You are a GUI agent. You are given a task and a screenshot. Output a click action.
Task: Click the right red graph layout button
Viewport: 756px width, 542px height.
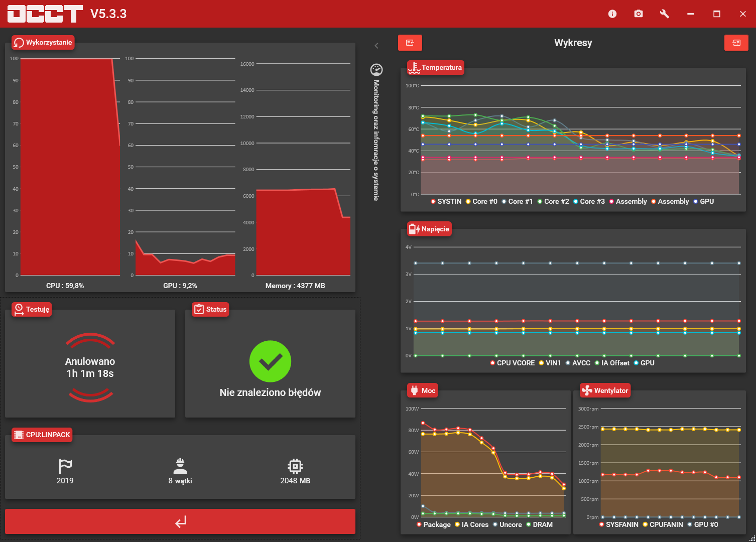(736, 43)
